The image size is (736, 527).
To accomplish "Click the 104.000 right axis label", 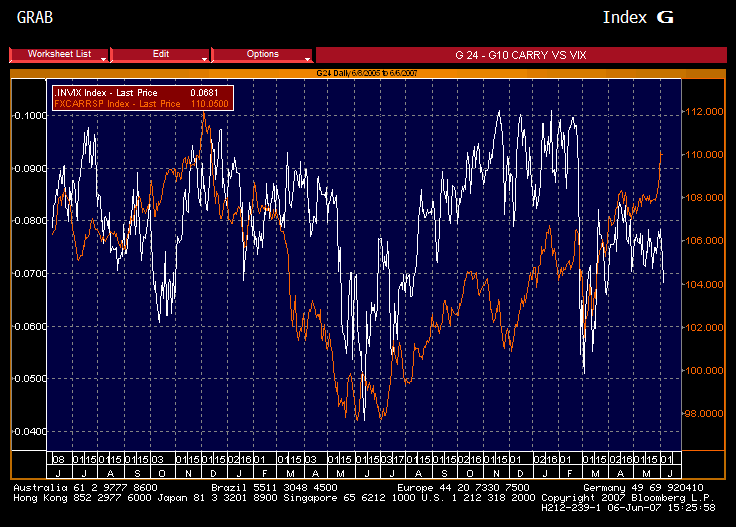I will tap(705, 284).
